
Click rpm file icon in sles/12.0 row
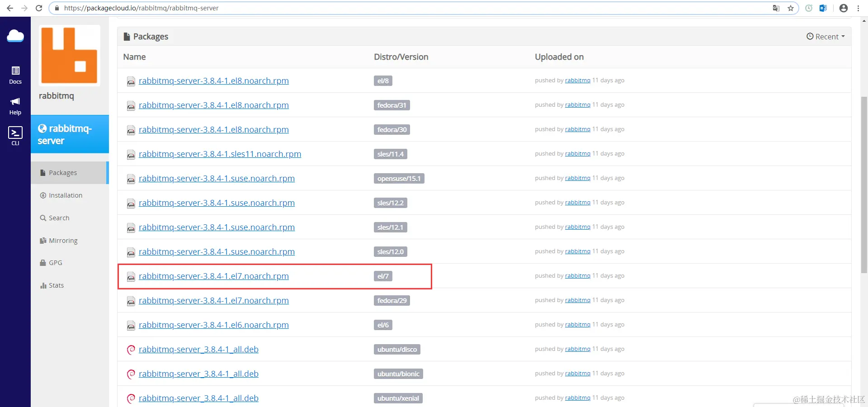[x=131, y=252]
